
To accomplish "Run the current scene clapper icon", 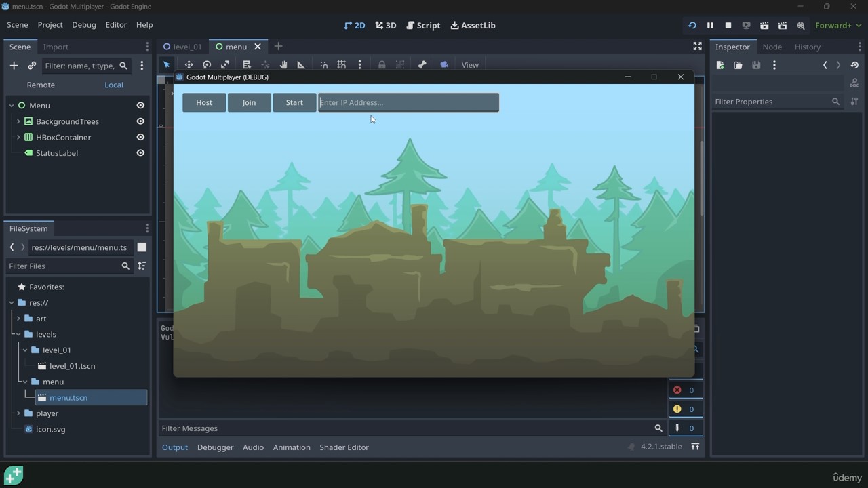I will coord(764,25).
